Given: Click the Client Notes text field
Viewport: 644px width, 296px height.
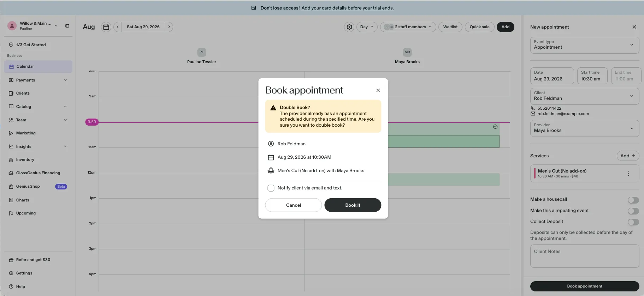Looking at the screenshot, I should point(585,256).
